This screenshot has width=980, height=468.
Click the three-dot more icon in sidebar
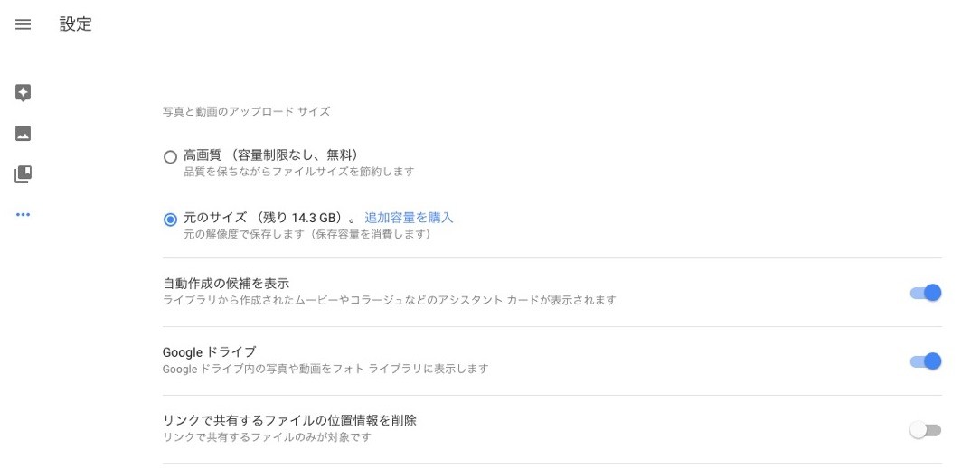click(24, 215)
